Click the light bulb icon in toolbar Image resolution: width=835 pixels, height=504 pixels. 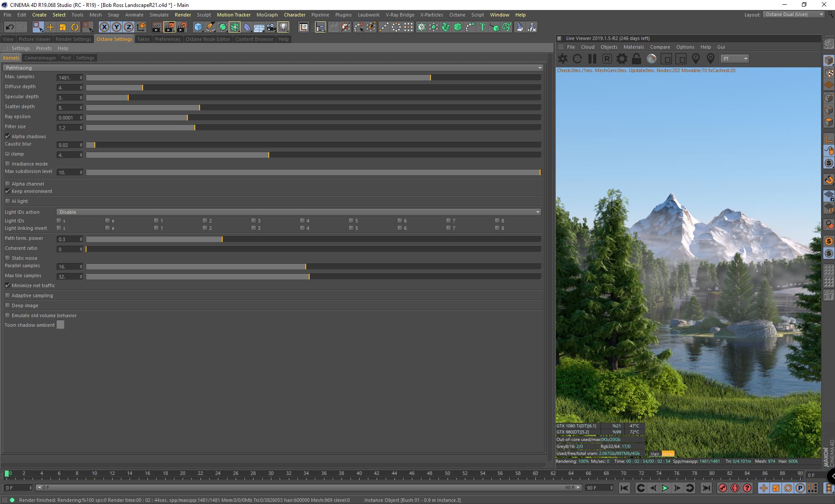[283, 27]
